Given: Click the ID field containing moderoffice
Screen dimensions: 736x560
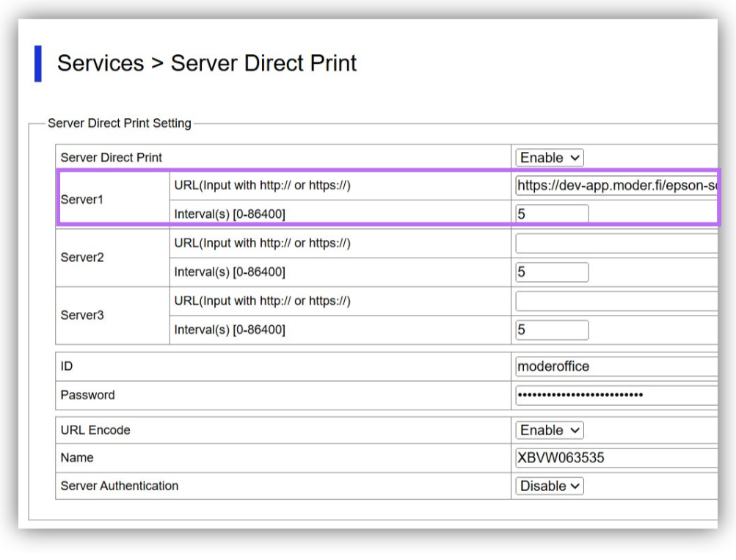Looking at the screenshot, I should click(616, 366).
